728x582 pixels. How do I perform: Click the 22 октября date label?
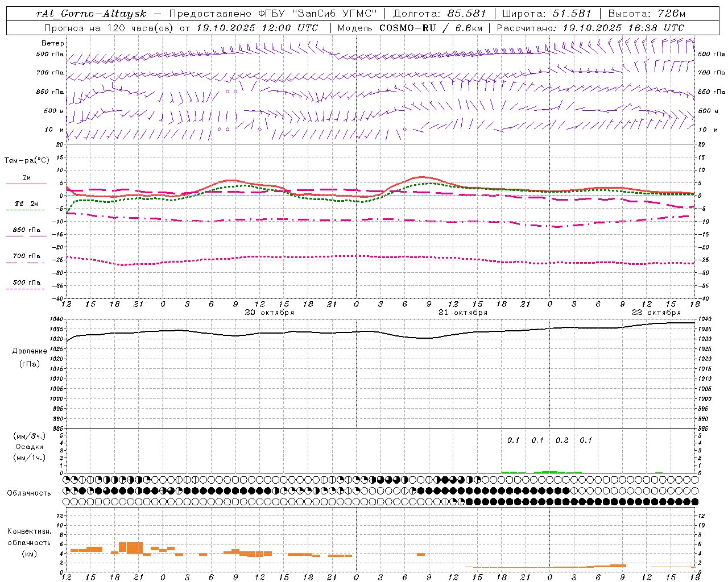pyautogui.click(x=656, y=313)
